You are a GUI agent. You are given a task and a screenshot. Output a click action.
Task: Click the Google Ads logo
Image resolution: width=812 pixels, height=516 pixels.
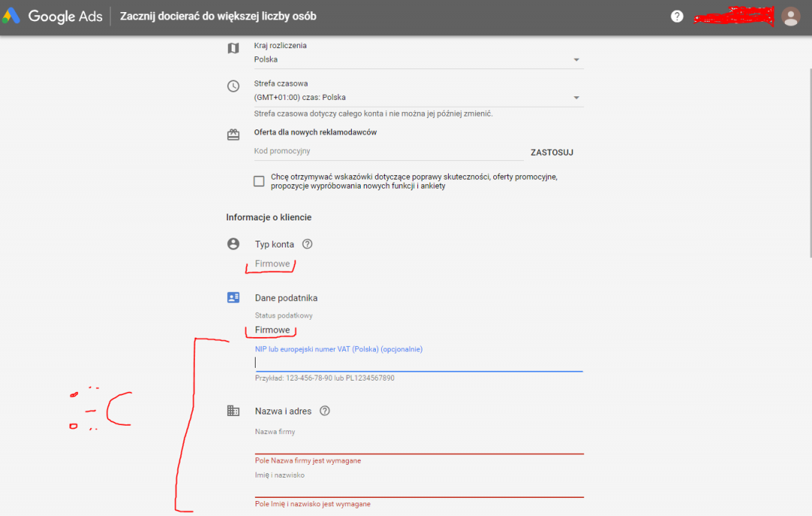[53, 17]
